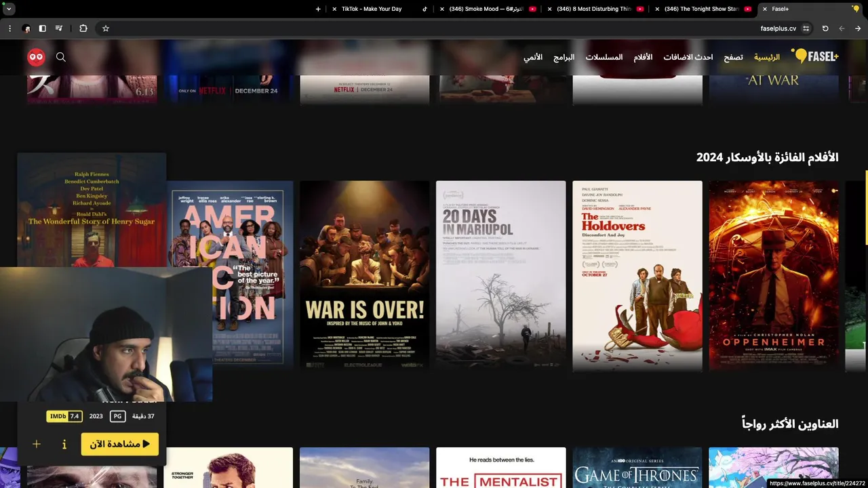
Task: Open the media controls icon in toolbar
Action: 59,28
